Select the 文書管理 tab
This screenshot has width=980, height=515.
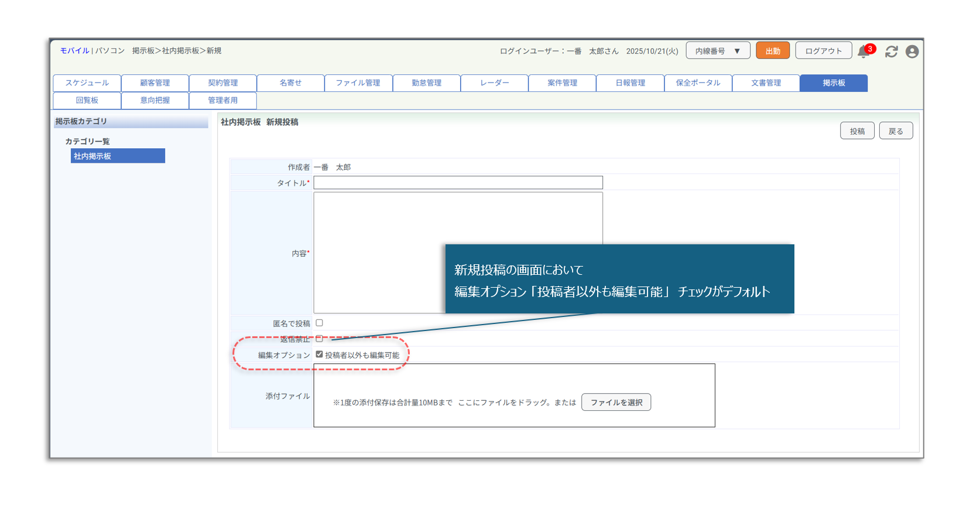click(766, 83)
